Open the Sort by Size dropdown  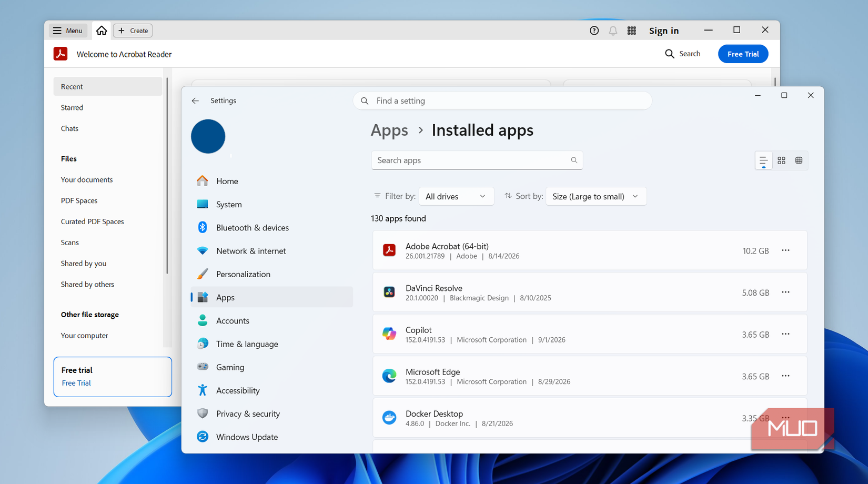point(596,196)
